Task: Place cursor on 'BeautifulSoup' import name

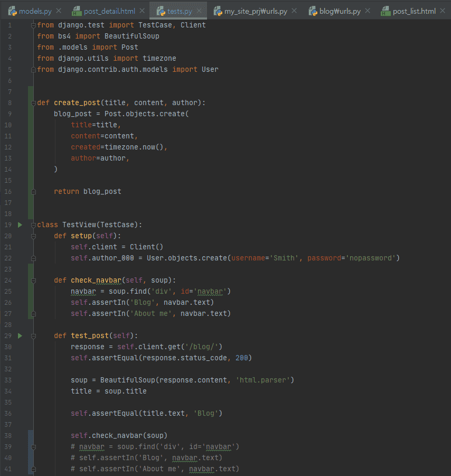Action: pos(131,36)
